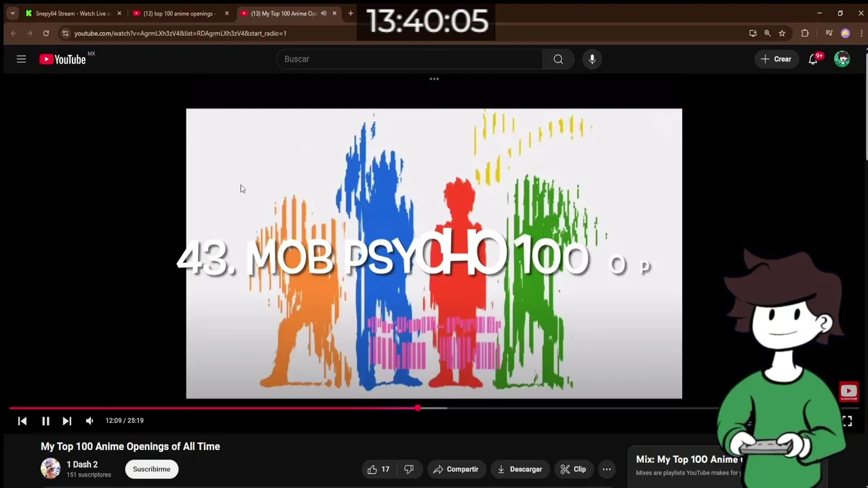Image resolution: width=868 pixels, height=488 pixels.
Task: Open the YouTube guide hamburger menu
Action: (21, 60)
